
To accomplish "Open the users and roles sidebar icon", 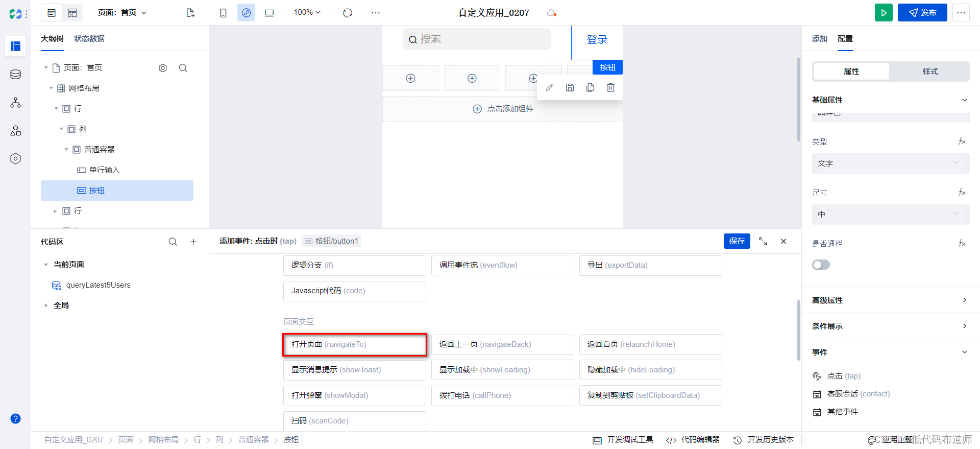I will pyautogui.click(x=15, y=131).
